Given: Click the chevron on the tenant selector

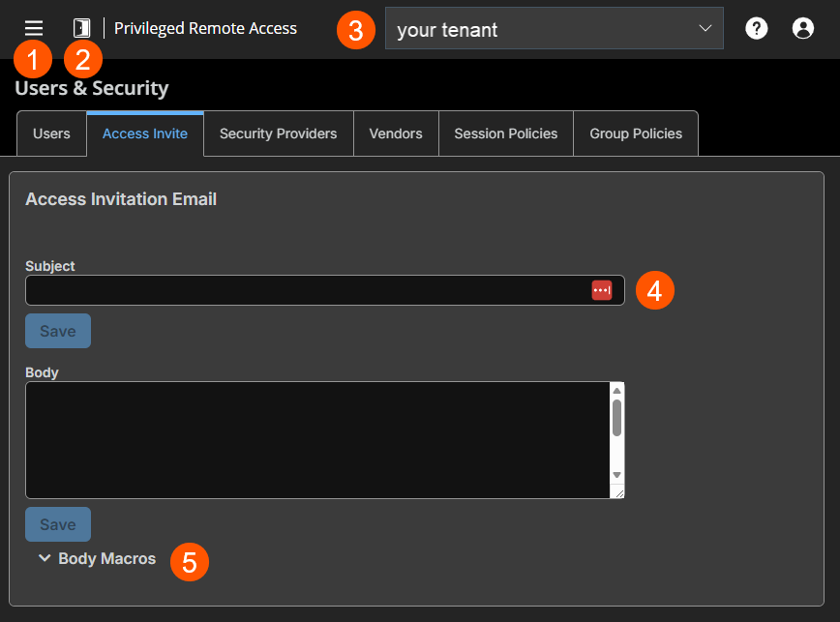Looking at the screenshot, I should pyautogui.click(x=707, y=28).
